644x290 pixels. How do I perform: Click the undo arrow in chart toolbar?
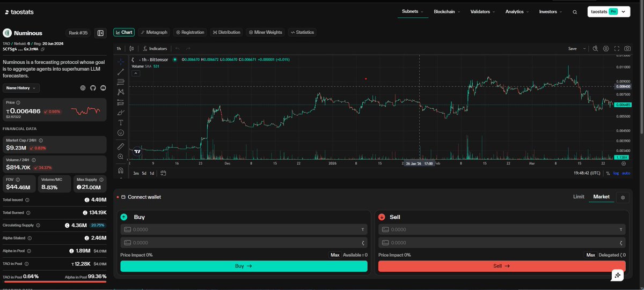point(178,48)
